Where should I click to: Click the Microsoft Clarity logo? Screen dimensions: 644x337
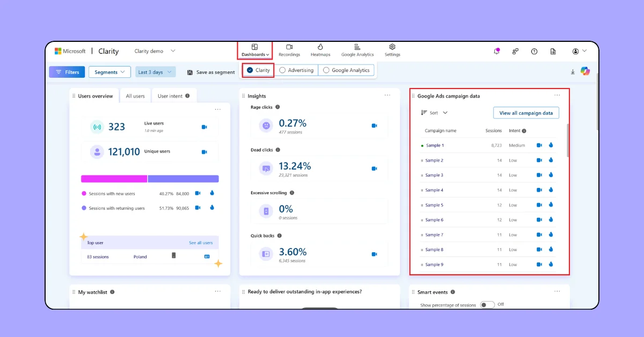coord(86,51)
